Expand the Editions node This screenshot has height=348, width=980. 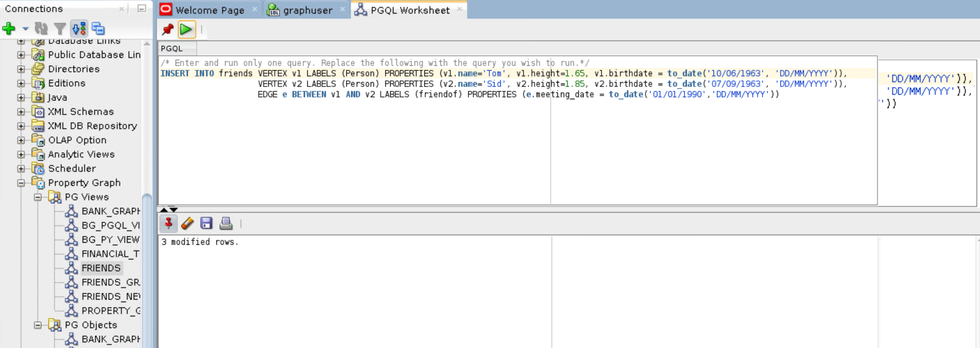coord(21,83)
